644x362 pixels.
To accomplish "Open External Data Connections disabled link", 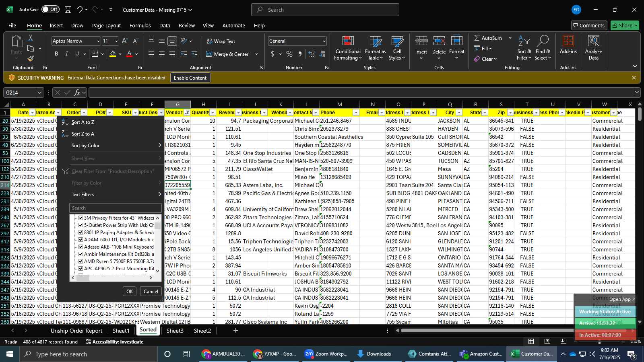I will pos(116,78).
